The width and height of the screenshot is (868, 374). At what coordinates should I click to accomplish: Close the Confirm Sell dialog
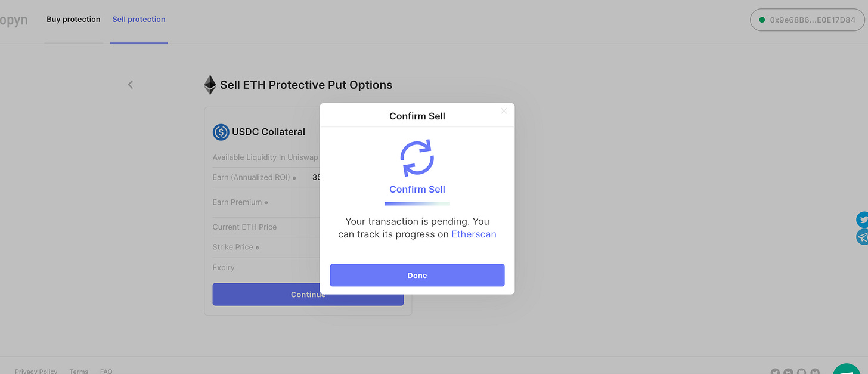click(x=504, y=111)
